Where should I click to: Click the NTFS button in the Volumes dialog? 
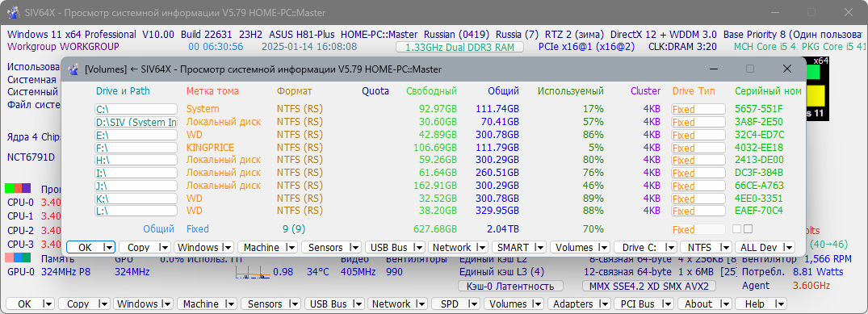click(705, 248)
